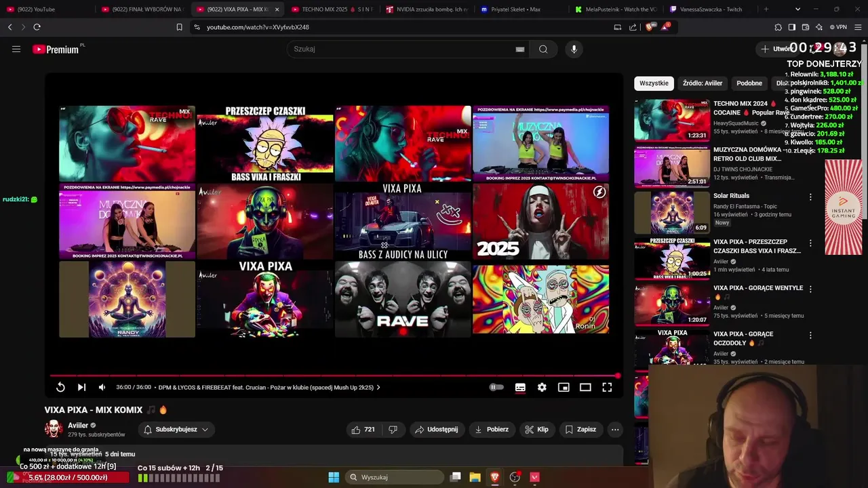Open options for PRZESZCZEP CZASZKI sidebar video
The image size is (868, 488).
(x=810, y=243)
